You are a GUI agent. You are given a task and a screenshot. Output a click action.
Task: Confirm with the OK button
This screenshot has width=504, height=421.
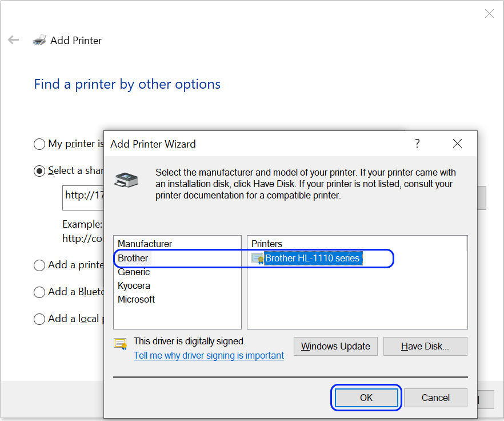click(366, 398)
